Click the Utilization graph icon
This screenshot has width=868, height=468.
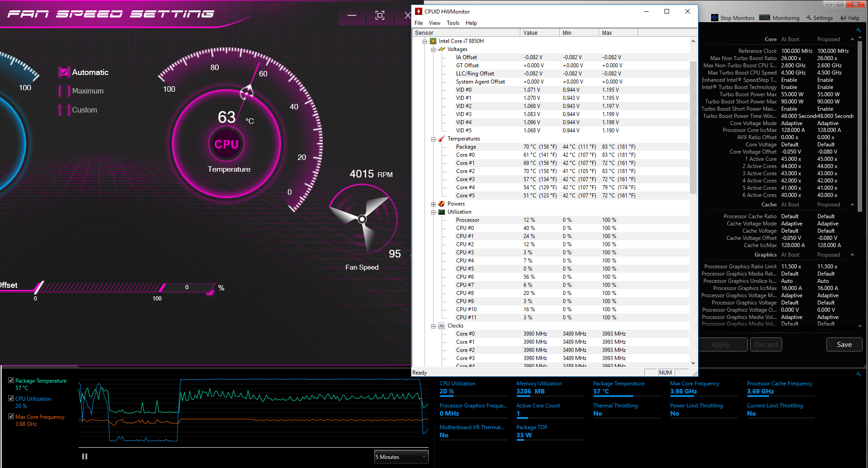442,212
